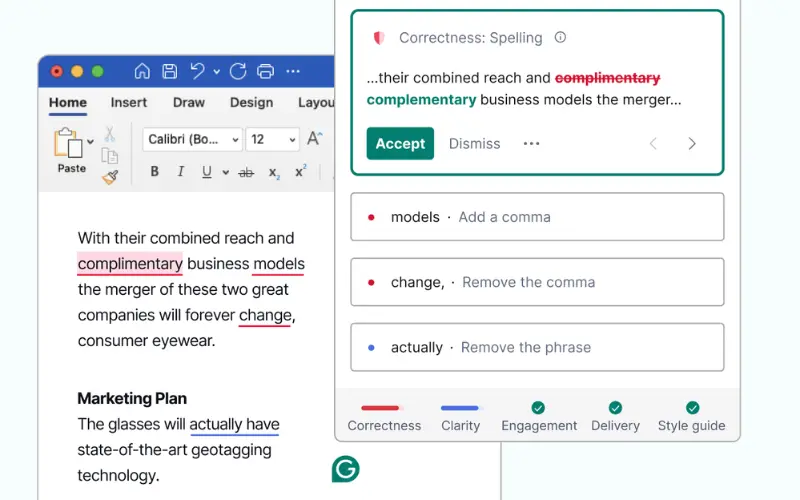The image size is (800, 500).
Task: Open the Insert ribbon tab
Action: 129,103
